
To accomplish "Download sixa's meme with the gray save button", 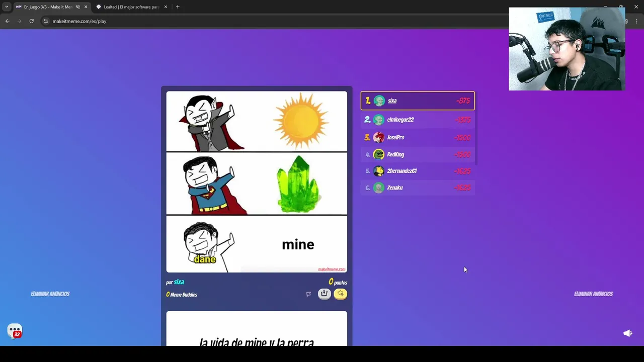I will click(324, 294).
